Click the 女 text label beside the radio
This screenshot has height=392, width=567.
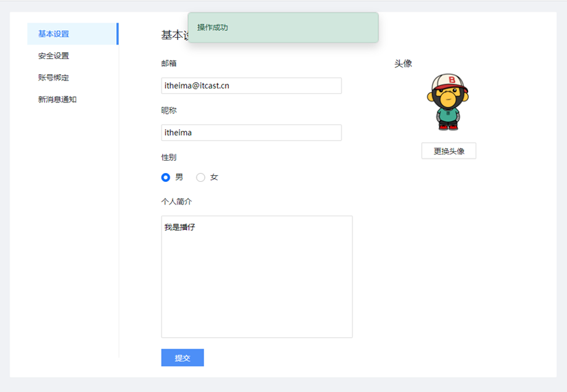click(214, 177)
